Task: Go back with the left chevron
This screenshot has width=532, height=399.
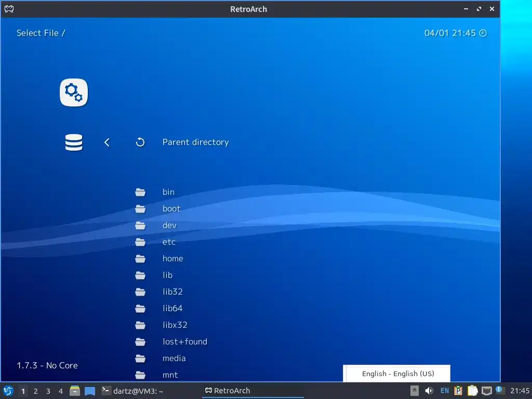Action: coord(107,142)
